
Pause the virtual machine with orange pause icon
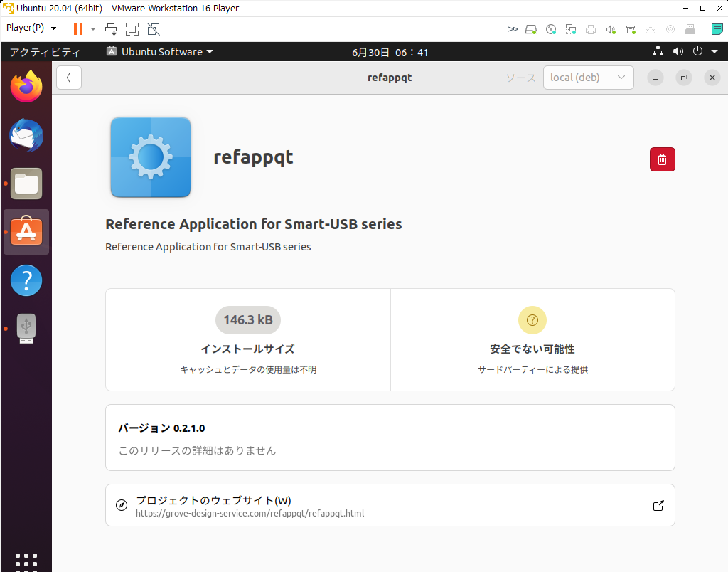pyautogui.click(x=78, y=29)
